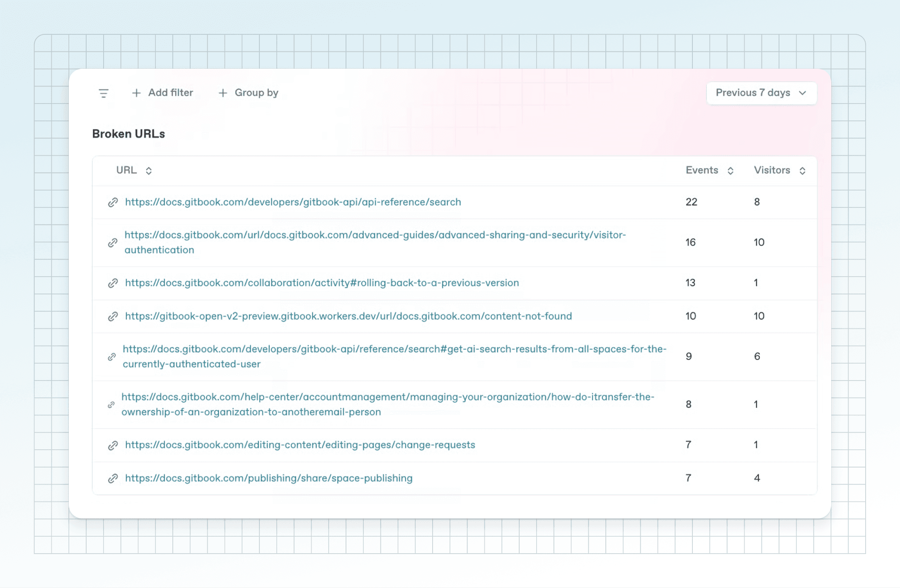The width and height of the screenshot is (900, 588).
Task: Open the currently-authenticated-user search URL link
Action: 394,356
